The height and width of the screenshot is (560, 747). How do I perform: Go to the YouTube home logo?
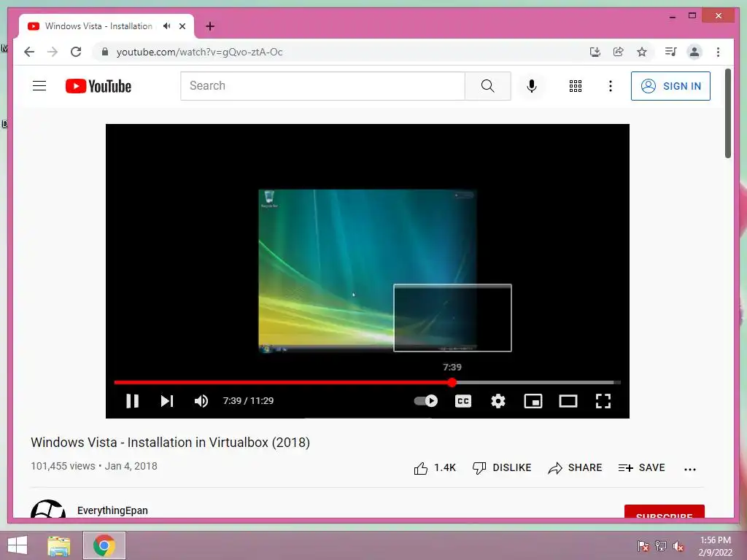click(x=98, y=86)
